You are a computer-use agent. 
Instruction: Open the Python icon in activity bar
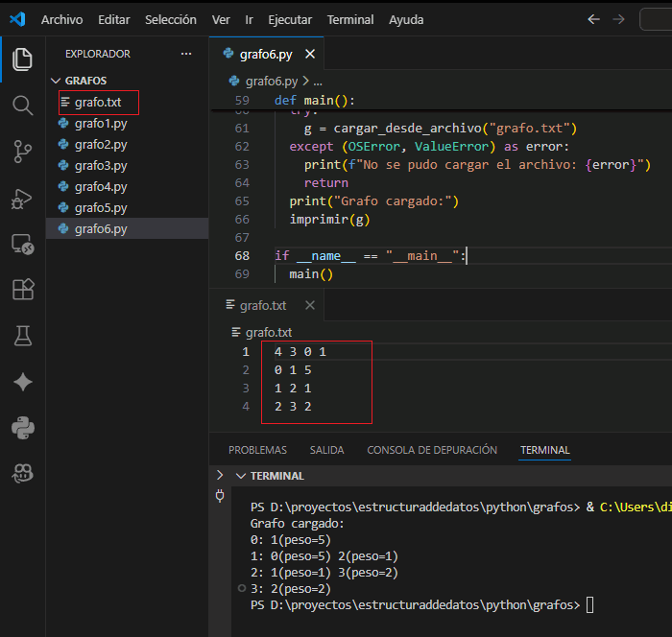(x=22, y=427)
